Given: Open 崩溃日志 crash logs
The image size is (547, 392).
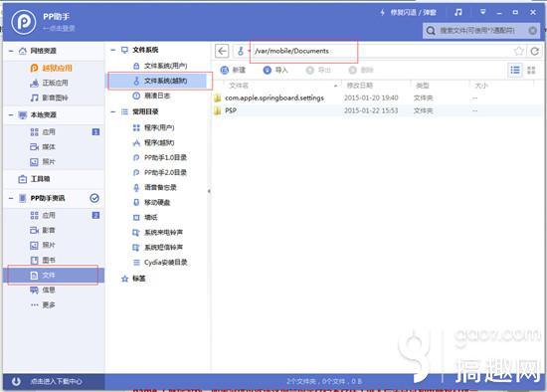Looking at the screenshot, I should [x=151, y=96].
